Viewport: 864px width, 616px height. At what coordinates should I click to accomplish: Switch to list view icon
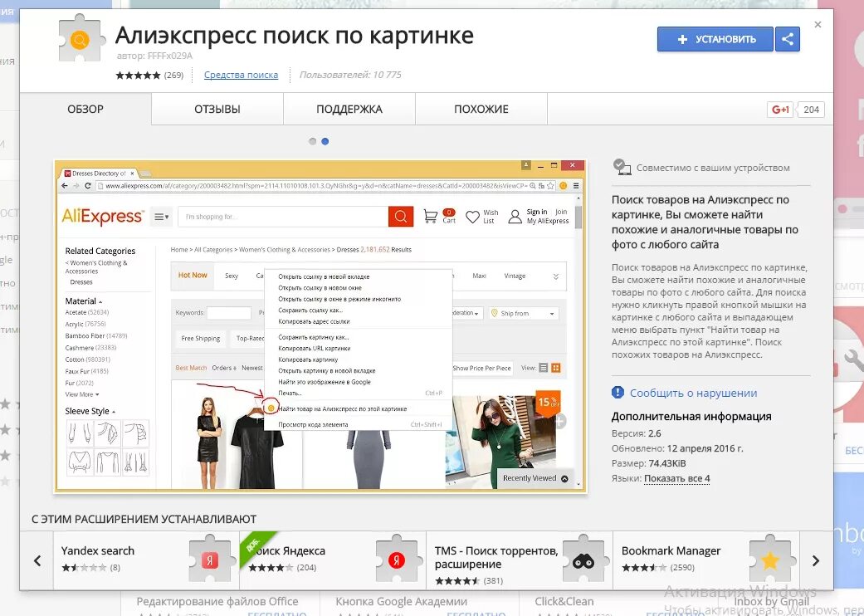(x=544, y=368)
